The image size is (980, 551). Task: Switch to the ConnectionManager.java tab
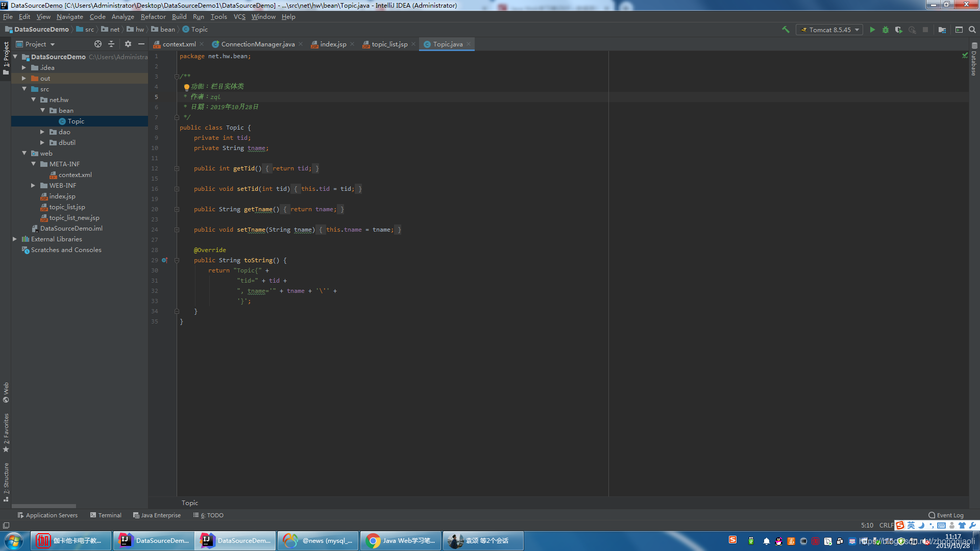[257, 44]
